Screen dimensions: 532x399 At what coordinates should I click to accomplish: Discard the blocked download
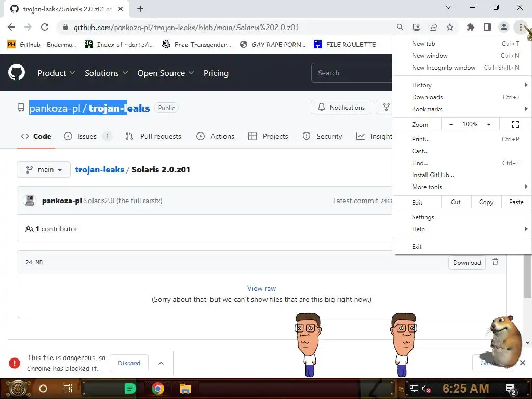(129, 363)
